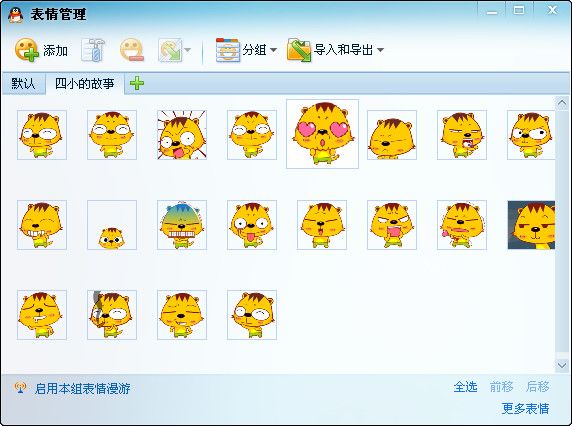Click the move-to-group icon with green arrow
This screenshot has width=572, height=426.
point(170,50)
